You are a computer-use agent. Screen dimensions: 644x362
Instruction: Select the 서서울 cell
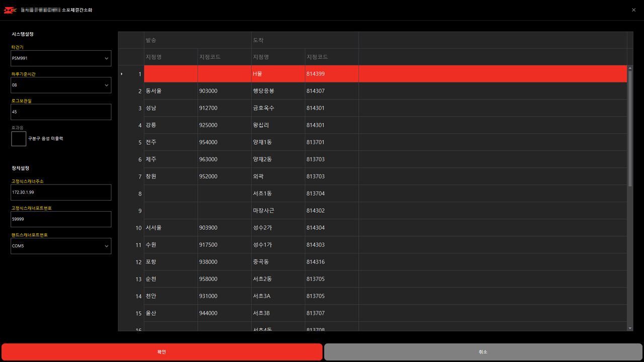[x=171, y=228]
